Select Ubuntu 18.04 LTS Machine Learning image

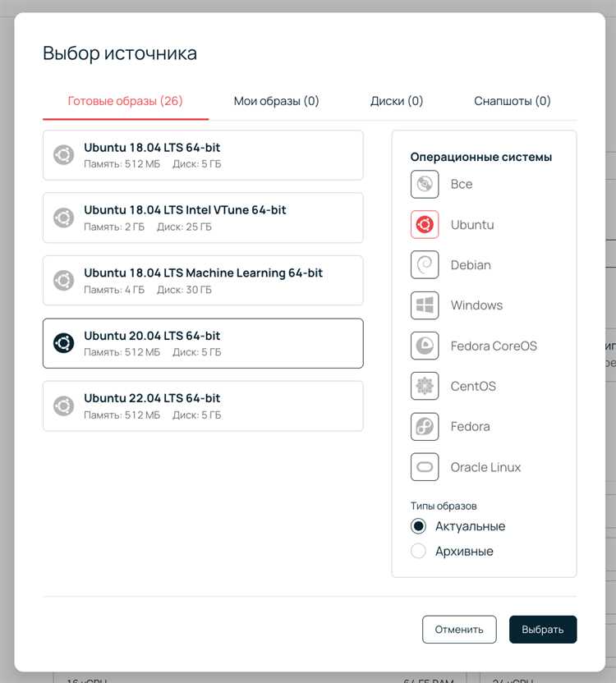click(x=203, y=281)
